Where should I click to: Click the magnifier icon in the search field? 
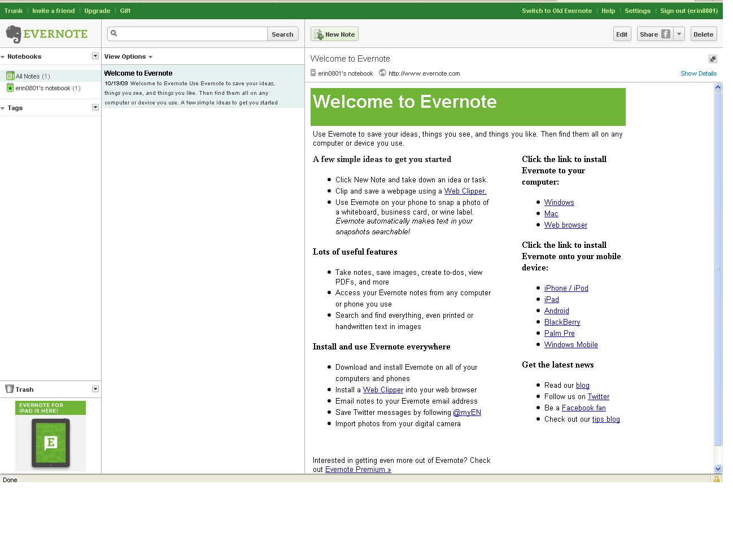click(x=115, y=33)
